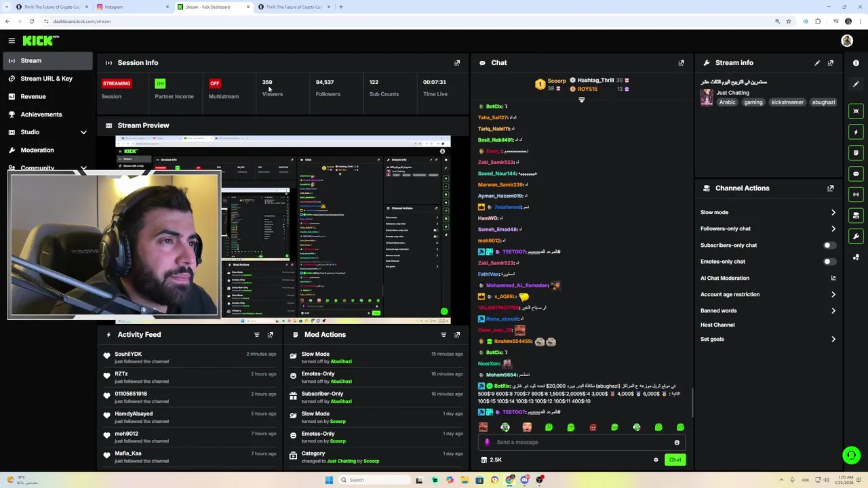Click the info icon in right sidebar
Screen dimensions: 868x488
click(856, 63)
